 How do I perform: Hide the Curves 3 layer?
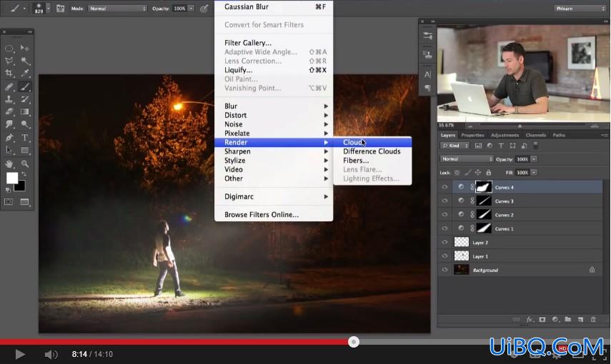point(444,201)
